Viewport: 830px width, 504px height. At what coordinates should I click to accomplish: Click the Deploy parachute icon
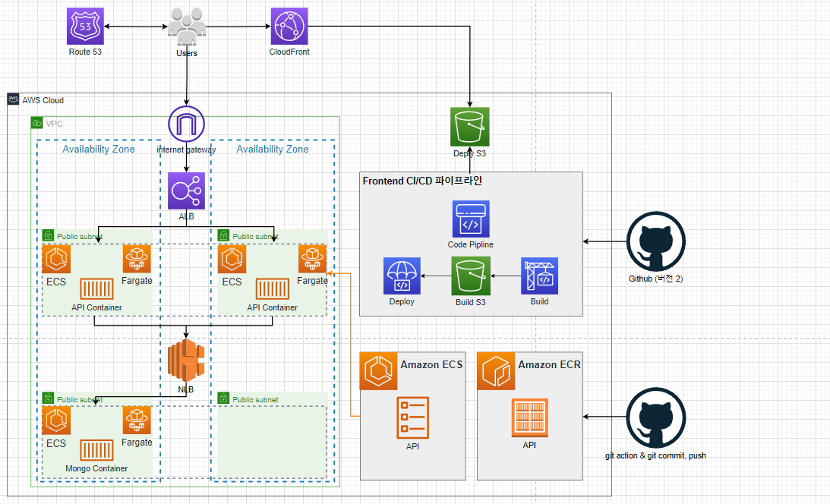pyautogui.click(x=402, y=276)
